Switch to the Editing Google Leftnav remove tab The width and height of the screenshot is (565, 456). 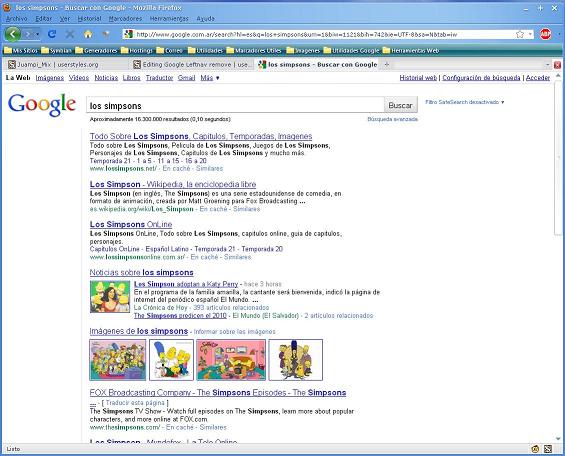coord(191,64)
